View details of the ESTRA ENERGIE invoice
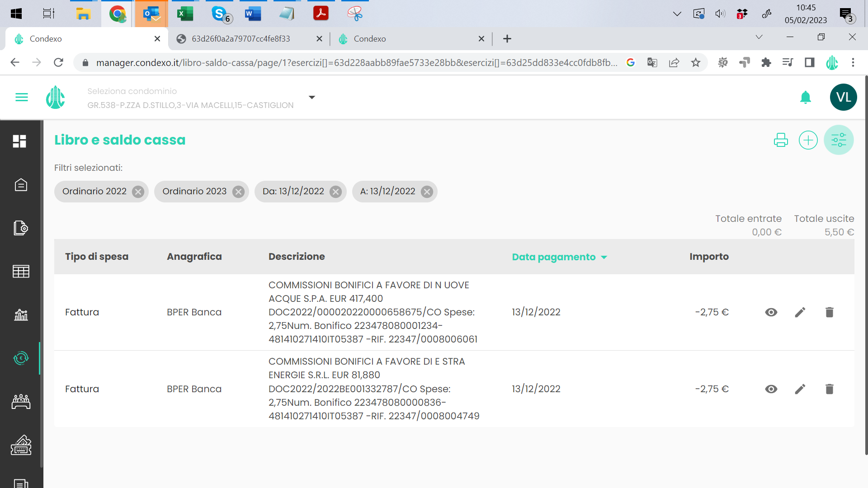 click(771, 389)
